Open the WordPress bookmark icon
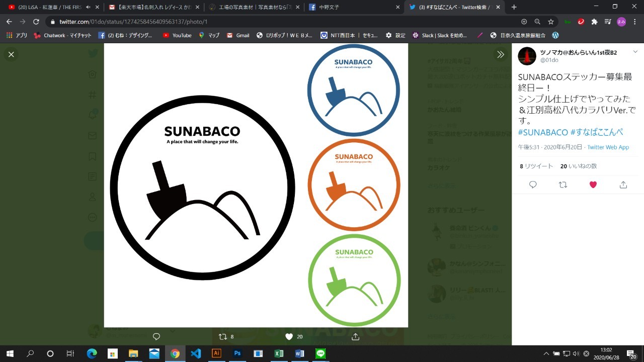644x362 pixels. [555, 35]
